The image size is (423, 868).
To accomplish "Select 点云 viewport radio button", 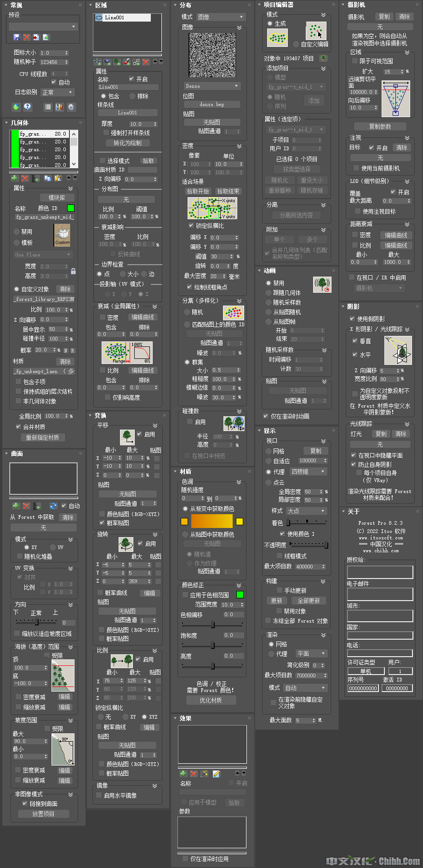I will (269, 482).
